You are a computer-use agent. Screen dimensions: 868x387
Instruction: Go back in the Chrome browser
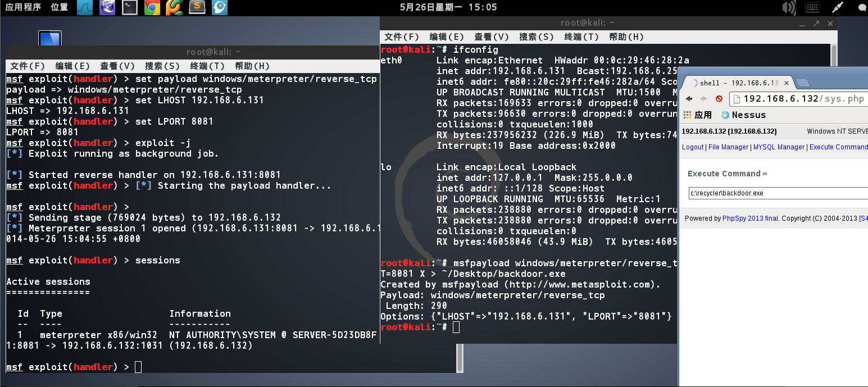(x=689, y=99)
